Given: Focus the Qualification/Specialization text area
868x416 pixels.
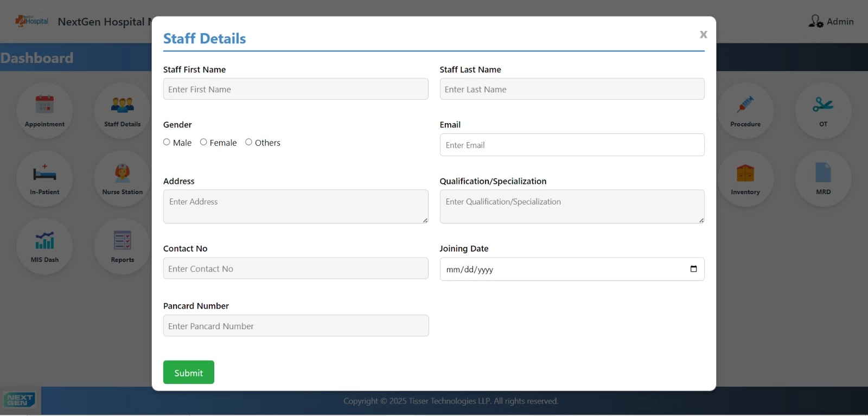Looking at the screenshot, I should coord(572,207).
